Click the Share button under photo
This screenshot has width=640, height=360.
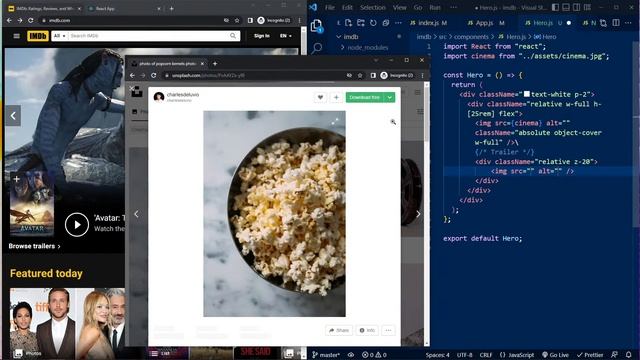[339, 330]
